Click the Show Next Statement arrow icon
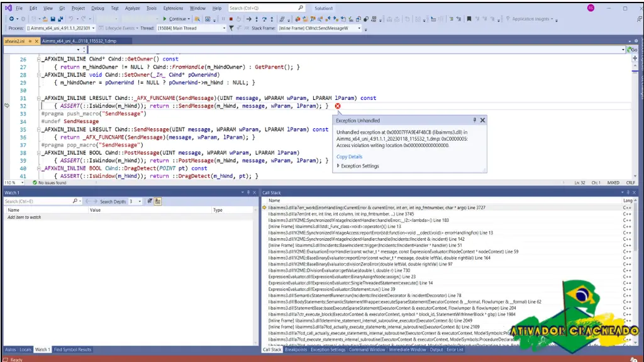 pos(248,19)
